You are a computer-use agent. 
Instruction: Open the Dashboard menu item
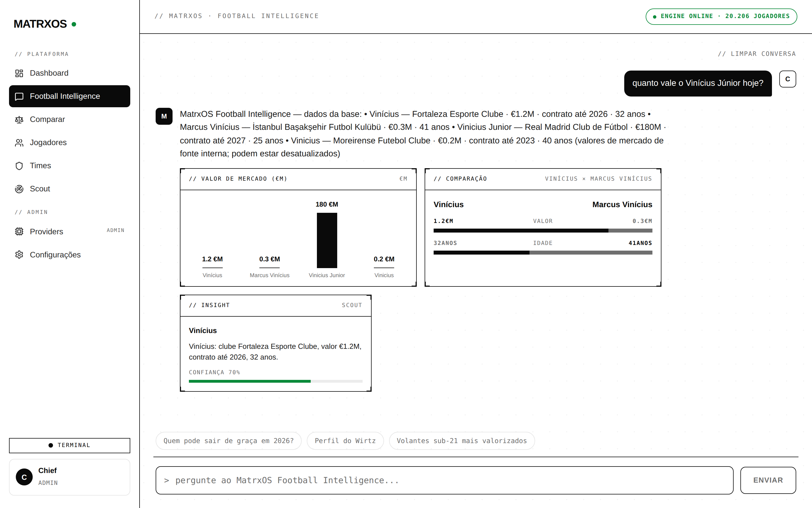[x=69, y=73]
